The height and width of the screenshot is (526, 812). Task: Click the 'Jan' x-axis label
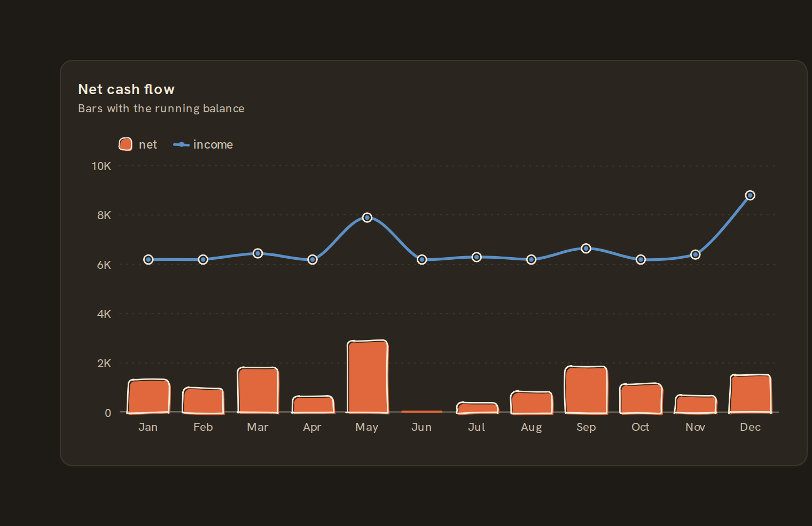point(148,427)
